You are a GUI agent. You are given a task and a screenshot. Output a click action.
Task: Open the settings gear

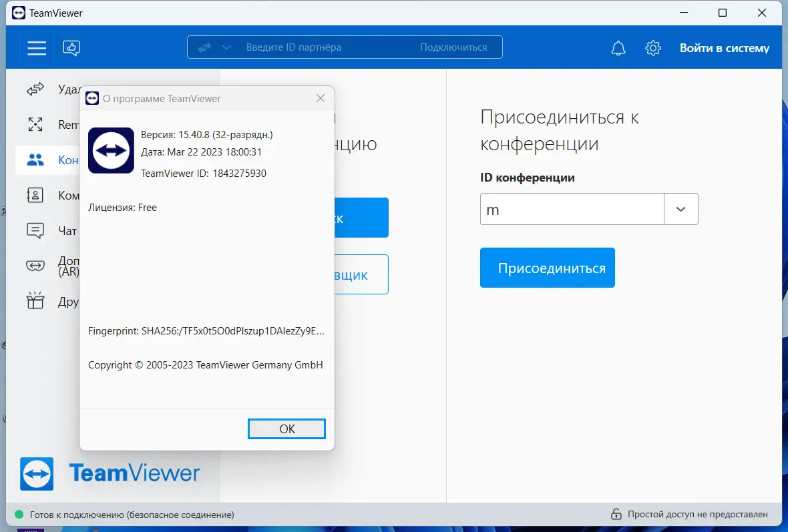coord(653,48)
